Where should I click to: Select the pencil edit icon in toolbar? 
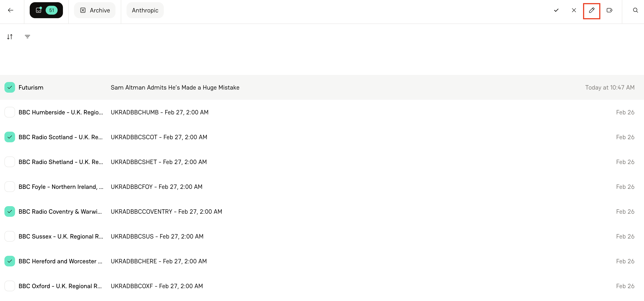pyautogui.click(x=591, y=10)
